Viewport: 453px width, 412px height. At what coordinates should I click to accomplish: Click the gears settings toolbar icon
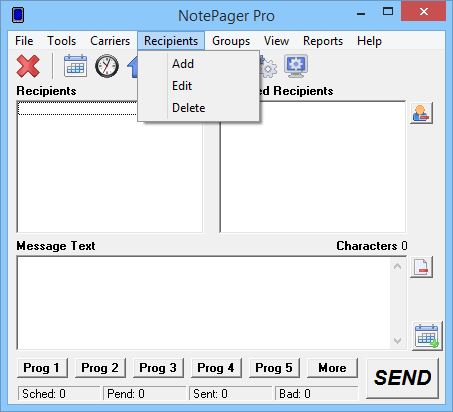tap(268, 66)
